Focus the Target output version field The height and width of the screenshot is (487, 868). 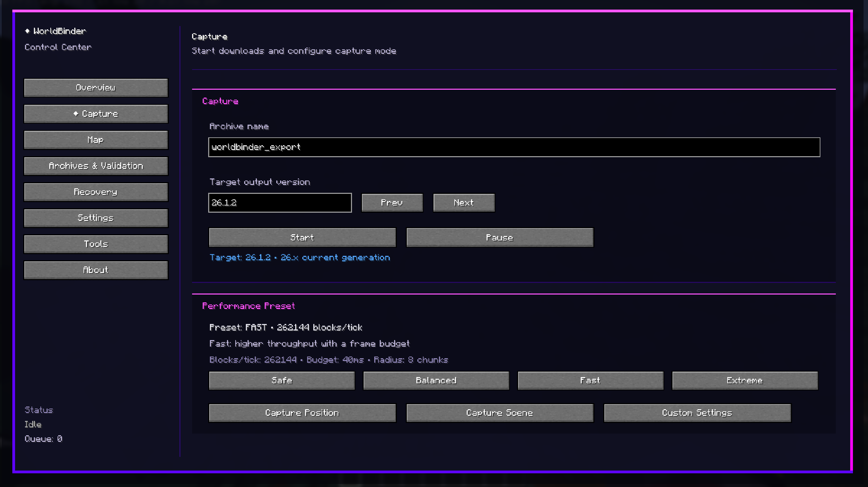[280, 203]
